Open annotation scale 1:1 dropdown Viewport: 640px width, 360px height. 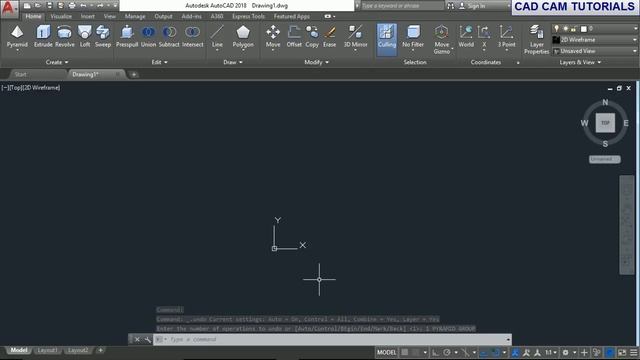tap(551, 352)
